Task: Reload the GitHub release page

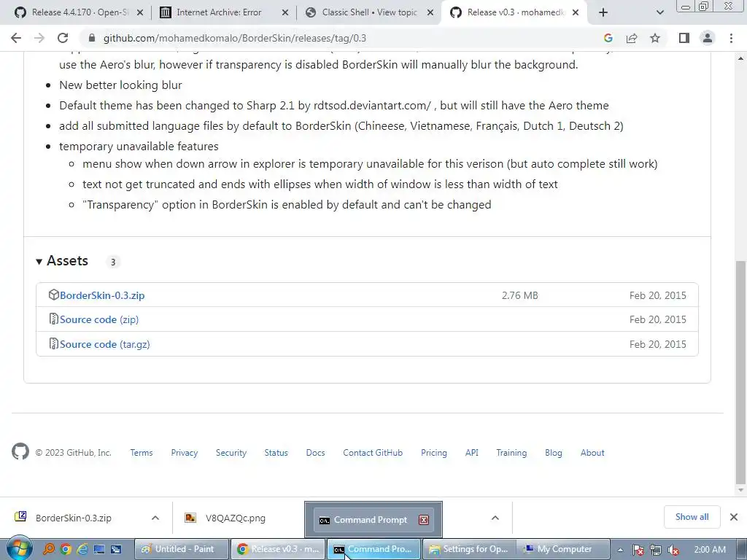Action: tap(63, 38)
